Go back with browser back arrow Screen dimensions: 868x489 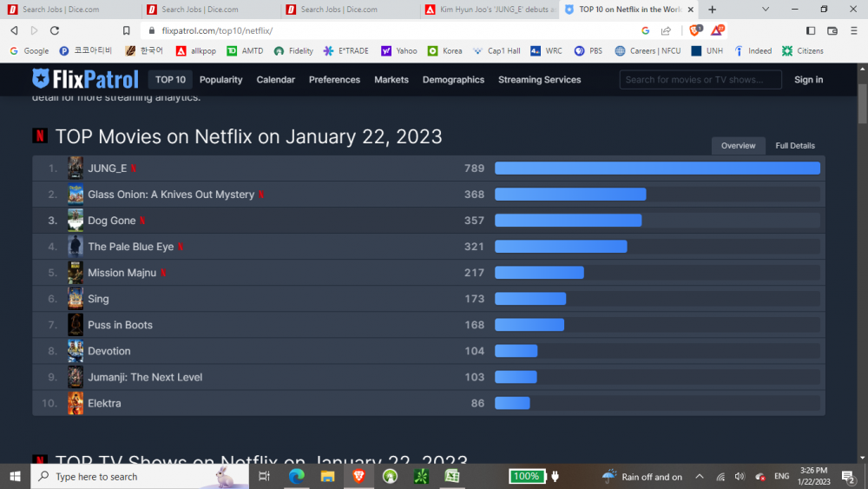pos(15,30)
